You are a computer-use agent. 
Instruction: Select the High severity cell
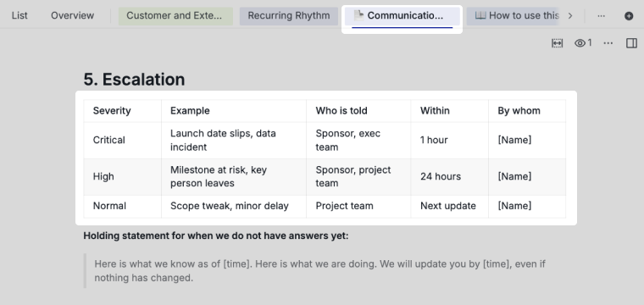click(x=122, y=177)
